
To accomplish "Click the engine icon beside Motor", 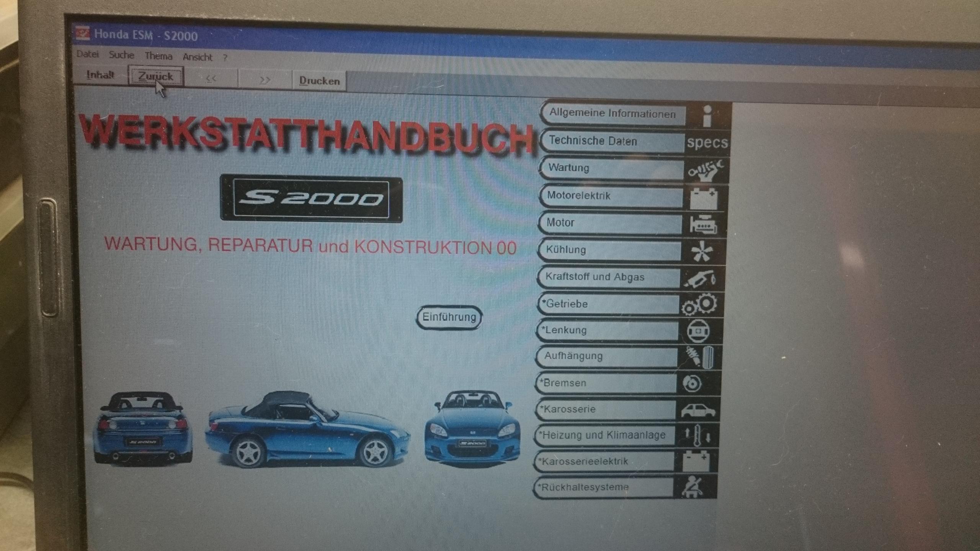I will [704, 225].
